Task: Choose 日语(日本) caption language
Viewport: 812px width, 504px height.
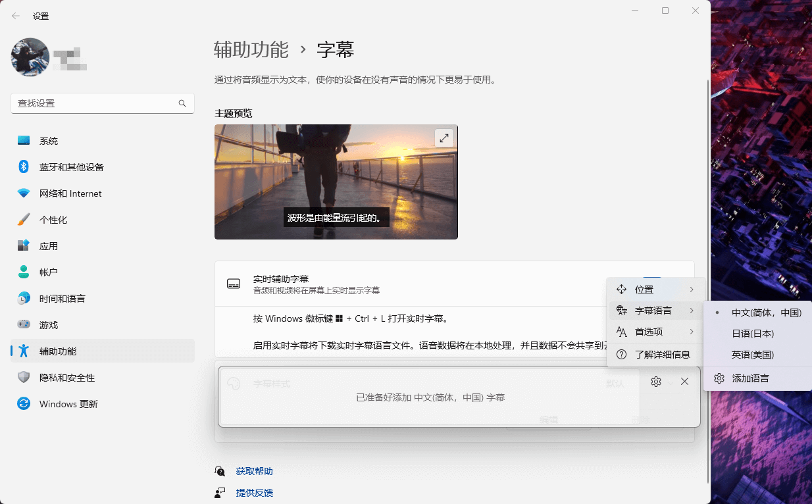Action: [755, 334]
